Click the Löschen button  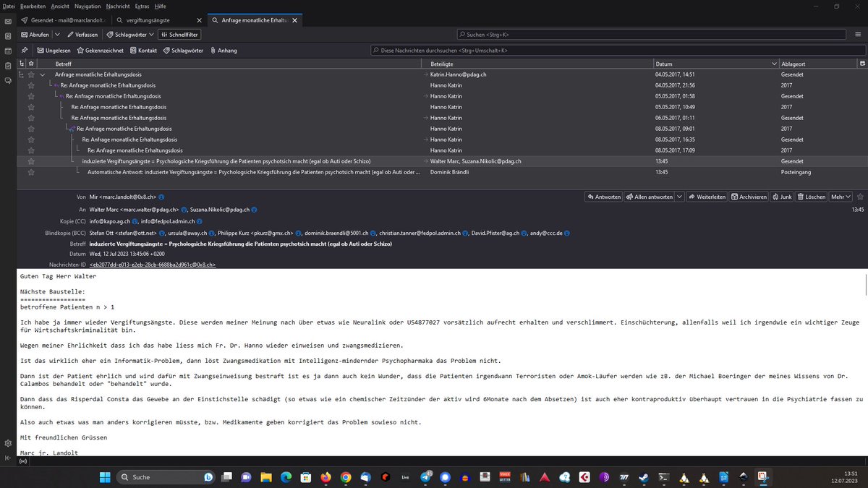pyautogui.click(x=811, y=197)
